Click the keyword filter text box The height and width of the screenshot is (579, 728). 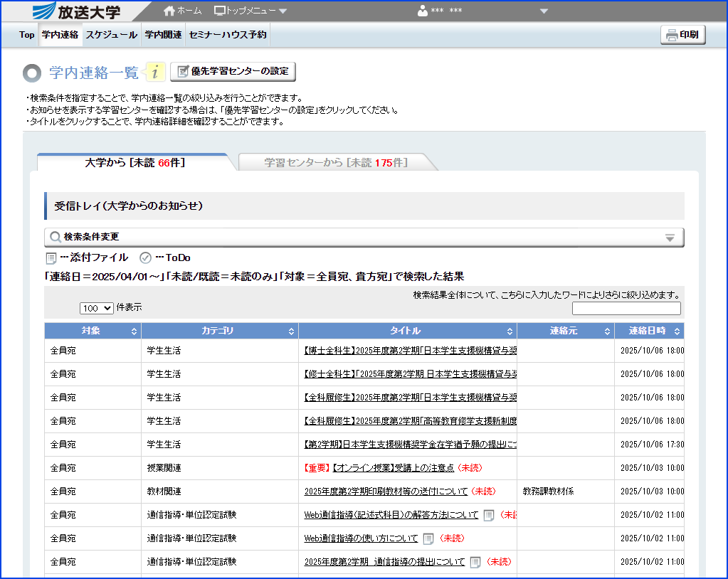(x=626, y=309)
